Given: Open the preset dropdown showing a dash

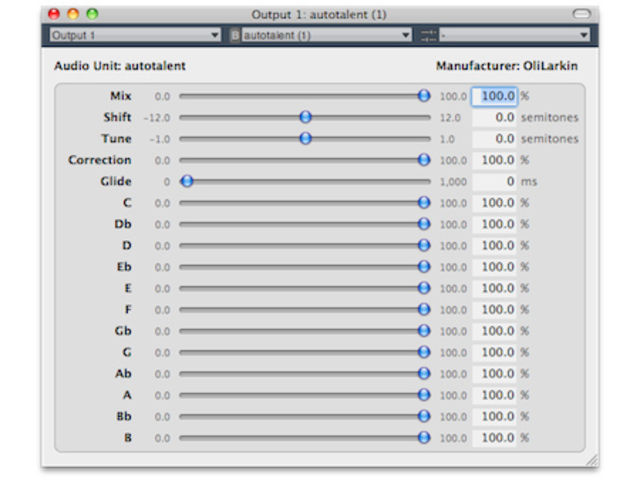Looking at the screenshot, I should pyautogui.click(x=514, y=35).
